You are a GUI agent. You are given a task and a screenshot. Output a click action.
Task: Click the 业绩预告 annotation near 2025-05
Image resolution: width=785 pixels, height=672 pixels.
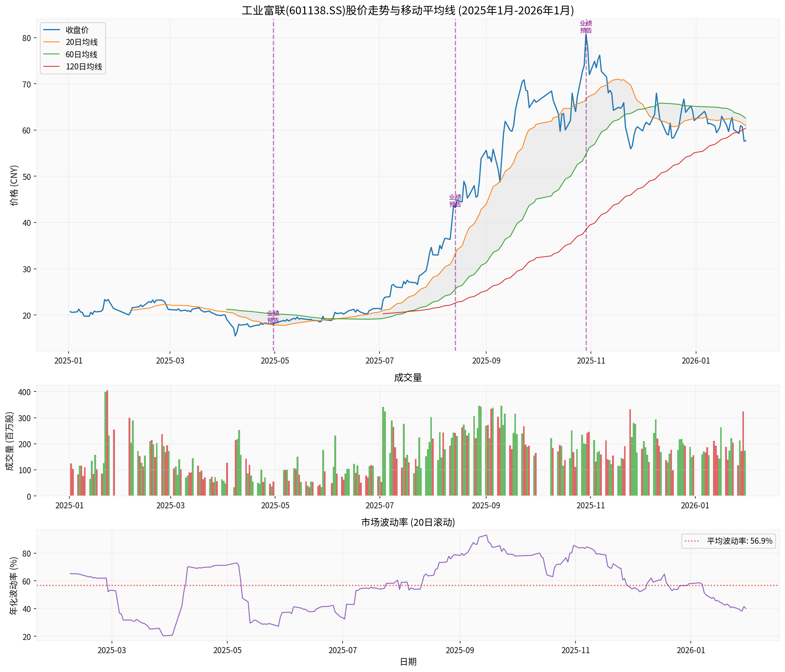pyautogui.click(x=273, y=317)
